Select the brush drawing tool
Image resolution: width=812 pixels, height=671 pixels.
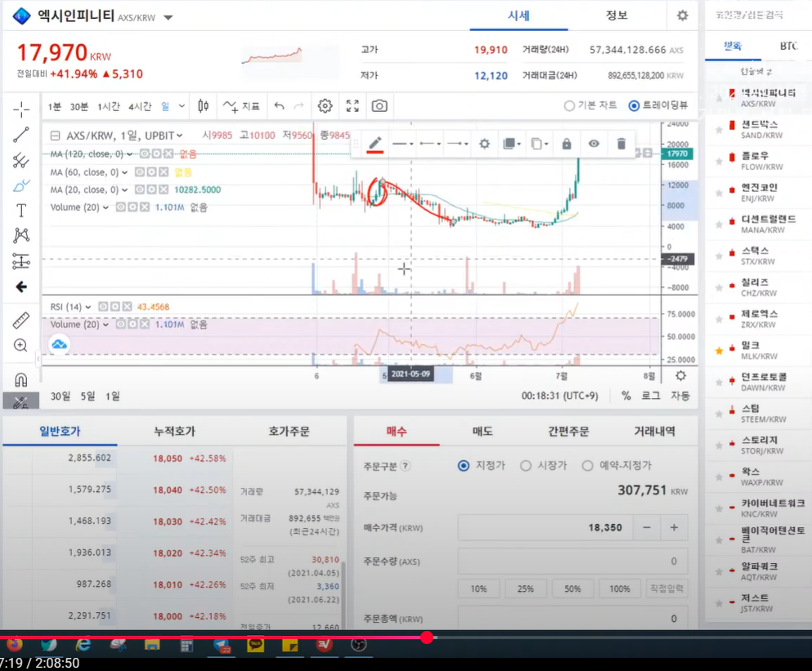[21, 186]
